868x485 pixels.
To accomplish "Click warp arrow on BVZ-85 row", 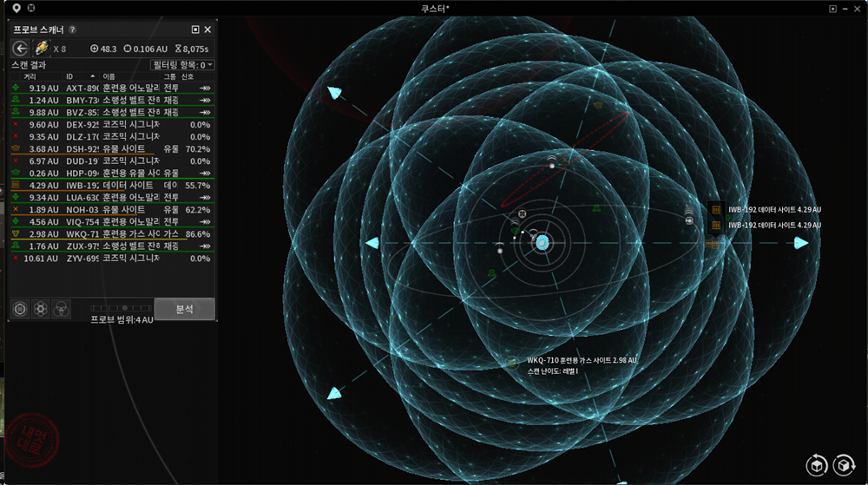I will pyautogui.click(x=206, y=112).
